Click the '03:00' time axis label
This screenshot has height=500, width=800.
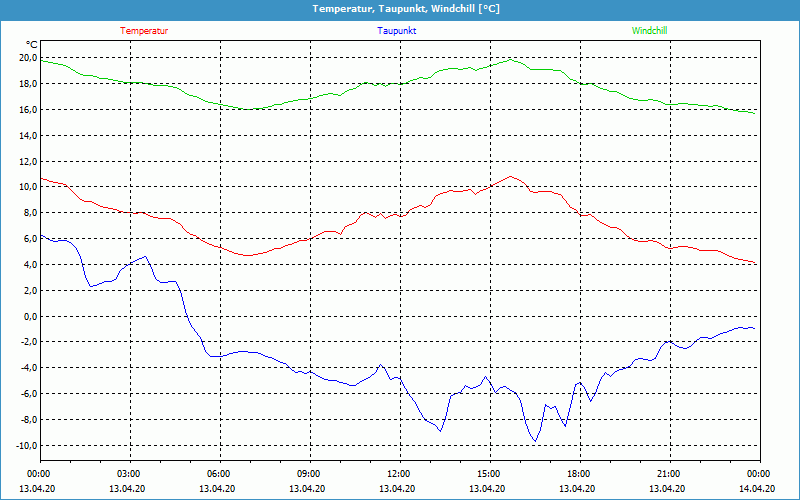[131, 474]
